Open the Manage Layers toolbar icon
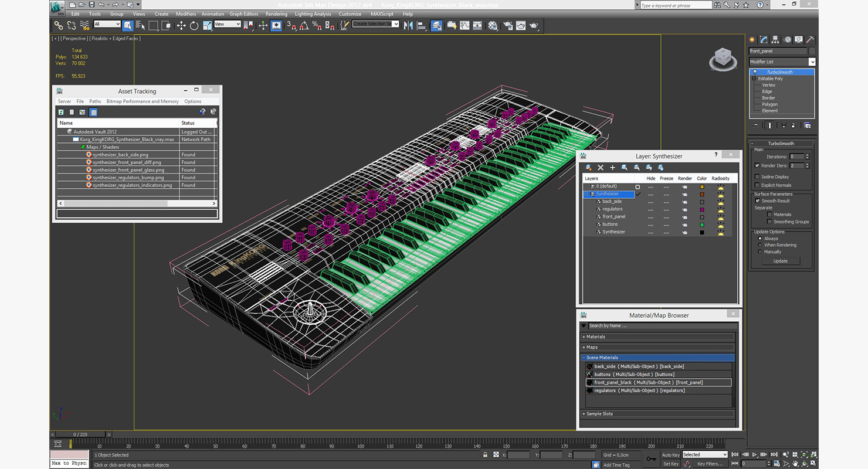 pos(437,25)
